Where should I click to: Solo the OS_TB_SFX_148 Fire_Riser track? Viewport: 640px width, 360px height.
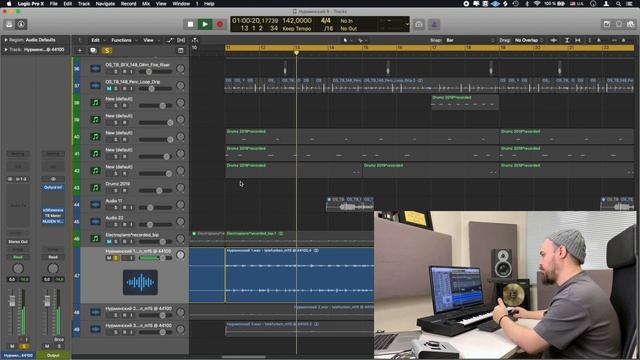(116, 71)
